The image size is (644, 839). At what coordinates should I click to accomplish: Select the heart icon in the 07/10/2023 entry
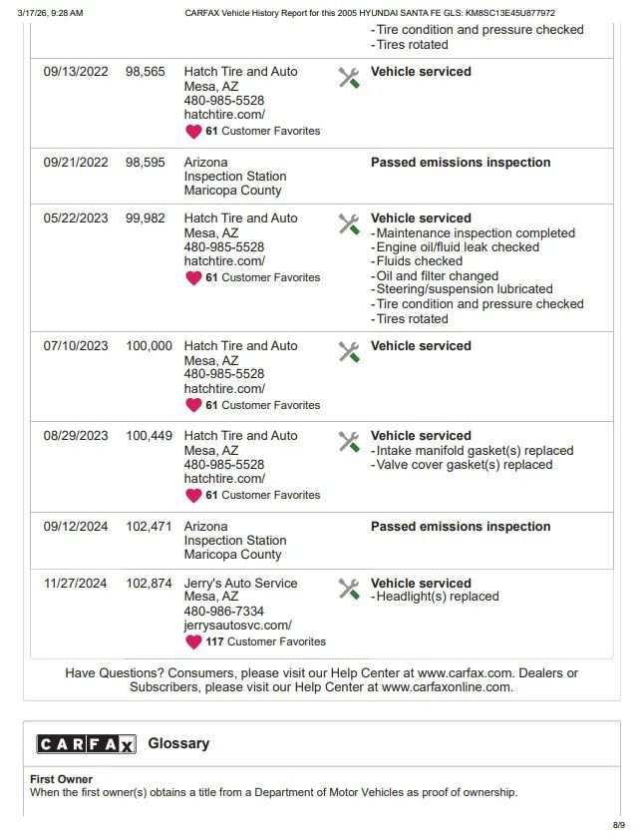[193, 405]
